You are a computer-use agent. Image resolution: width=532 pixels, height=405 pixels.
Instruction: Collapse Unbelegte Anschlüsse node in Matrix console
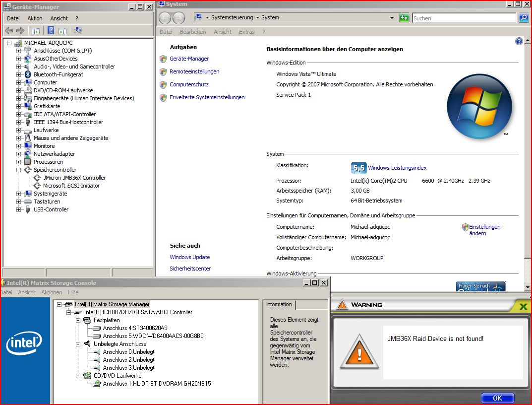pos(78,344)
